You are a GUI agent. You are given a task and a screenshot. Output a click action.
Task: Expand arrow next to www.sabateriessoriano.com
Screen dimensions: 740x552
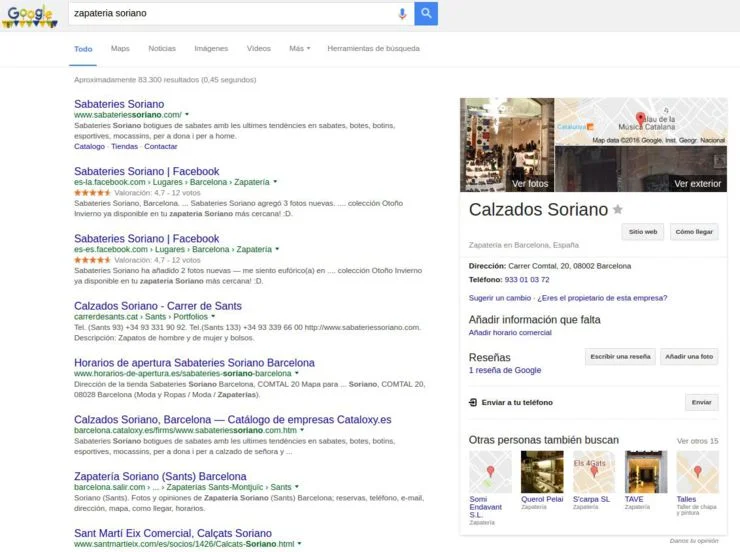click(187, 115)
